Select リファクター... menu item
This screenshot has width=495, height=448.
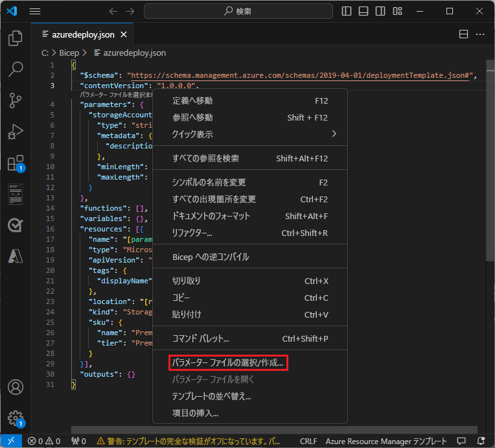(249, 233)
